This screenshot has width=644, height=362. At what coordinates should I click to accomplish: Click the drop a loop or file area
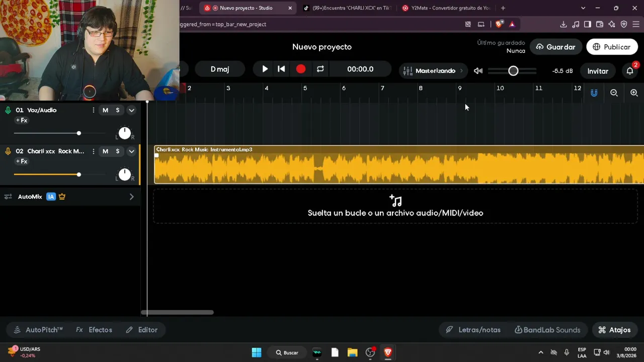[395, 206]
